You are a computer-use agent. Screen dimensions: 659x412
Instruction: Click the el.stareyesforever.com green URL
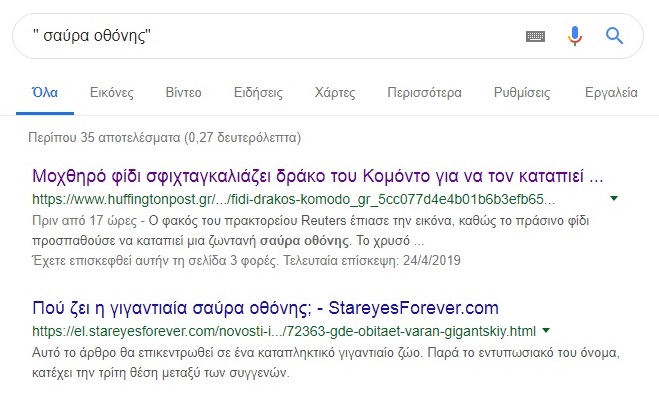(x=284, y=331)
